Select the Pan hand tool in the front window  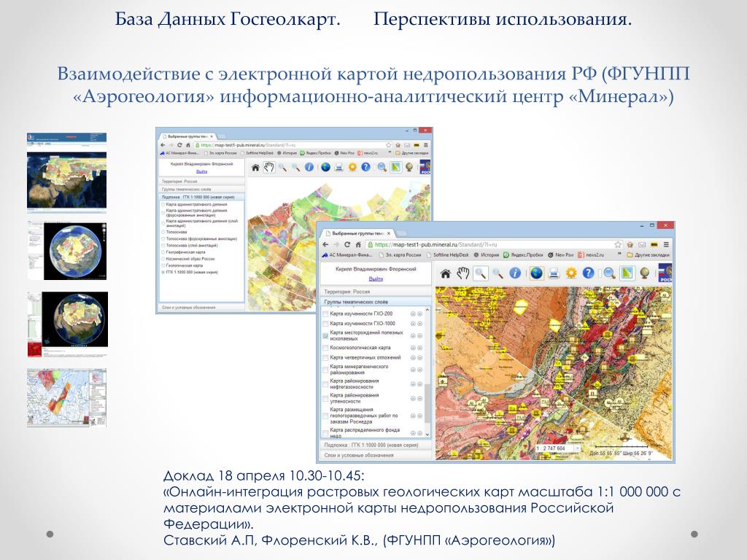coord(463,273)
